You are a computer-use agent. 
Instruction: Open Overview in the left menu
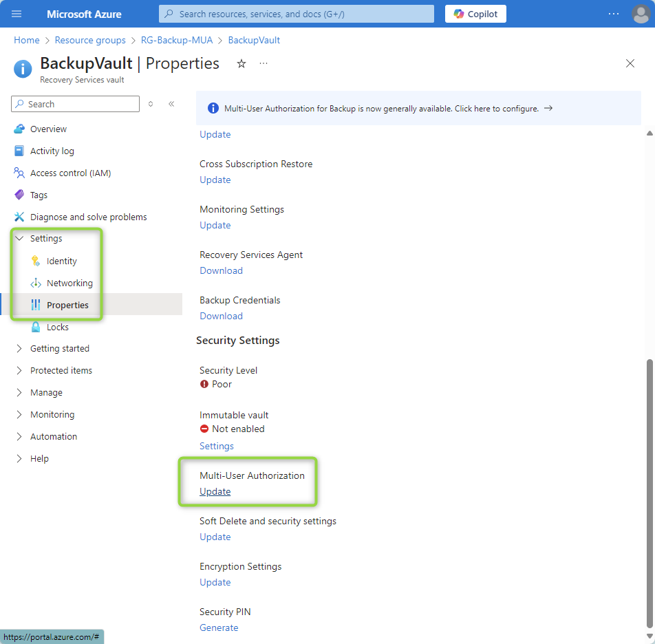[x=48, y=129]
